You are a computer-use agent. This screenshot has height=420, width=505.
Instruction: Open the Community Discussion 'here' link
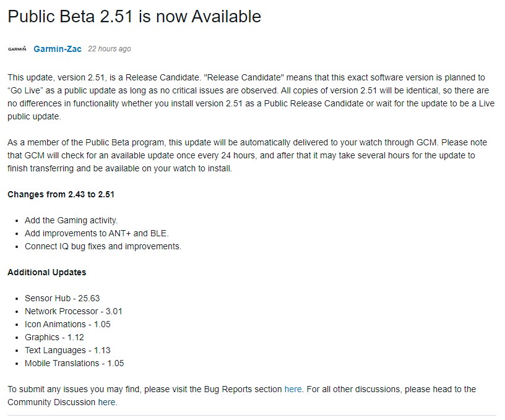pyautogui.click(x=106, y=402)
